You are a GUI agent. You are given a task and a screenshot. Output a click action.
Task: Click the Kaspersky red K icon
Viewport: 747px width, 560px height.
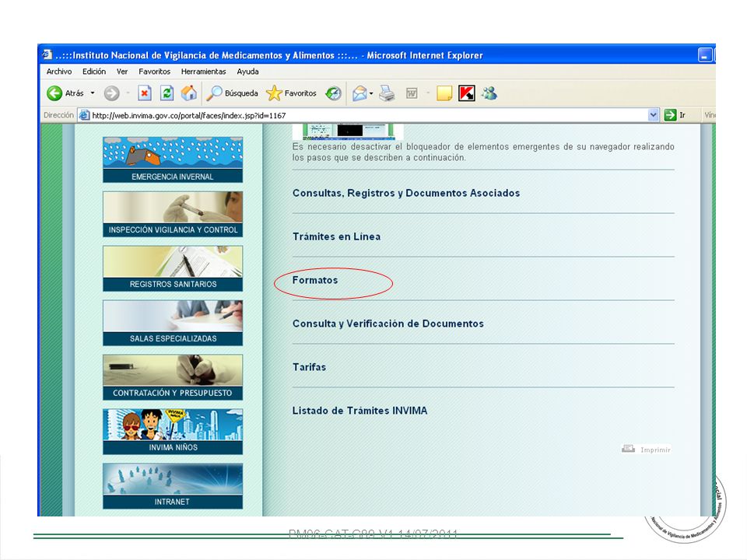click(x=466, y=93)
